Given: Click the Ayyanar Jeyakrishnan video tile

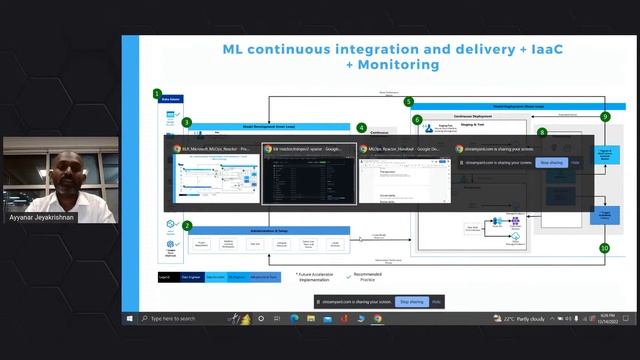Looking at the screenshot, I should 61,180.
